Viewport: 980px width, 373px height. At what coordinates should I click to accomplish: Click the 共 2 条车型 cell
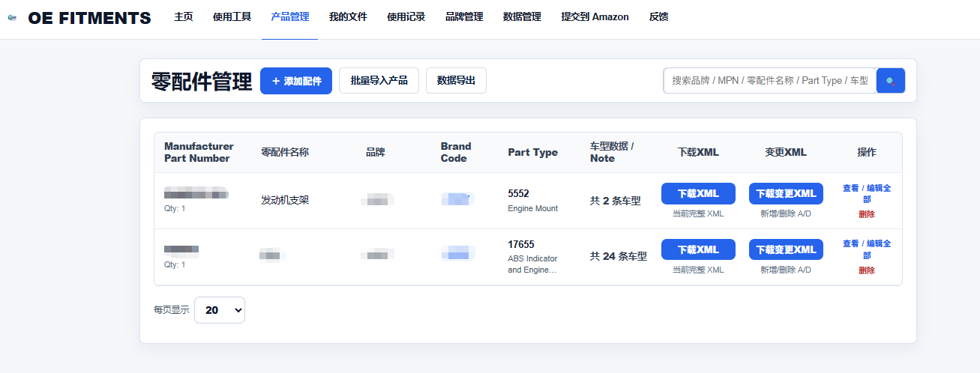[616, 201]
